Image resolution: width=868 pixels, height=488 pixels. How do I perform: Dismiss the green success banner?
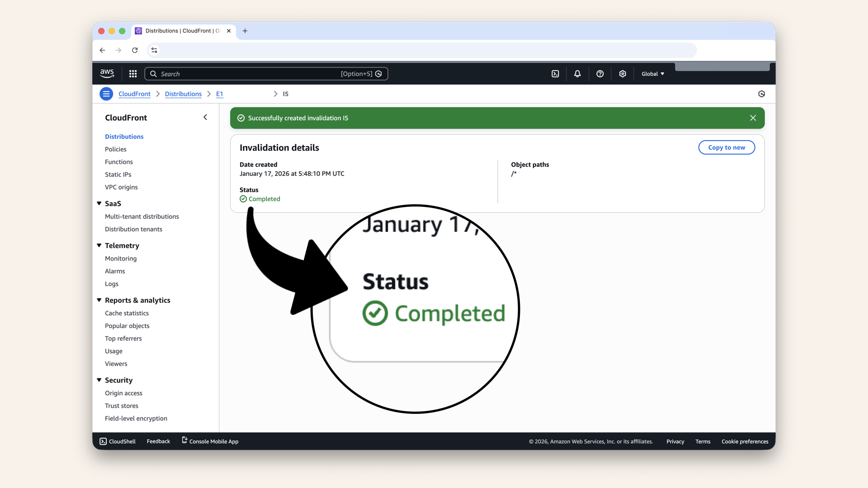click(x=753, y=118)
